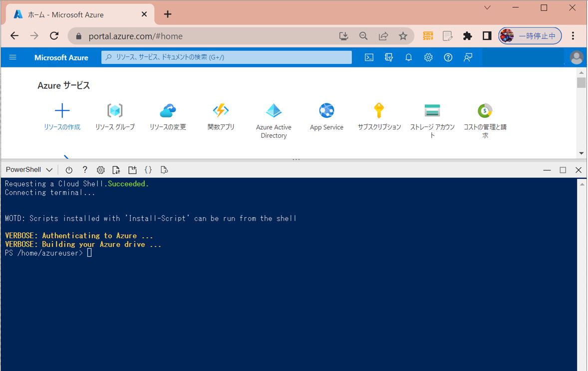Click the Cloud Shell web preview icon
The width and height of the screenshot is (588, 371).
click(164, 170)
